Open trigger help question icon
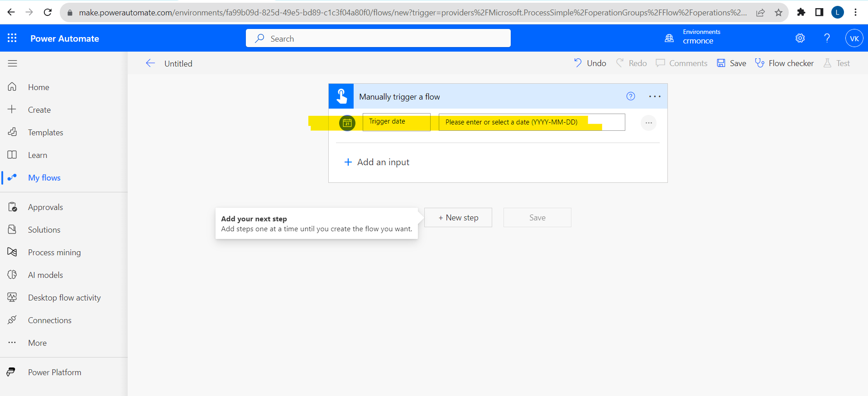The image size is (868, 396). pyautogui.click(x=631, y=96)
